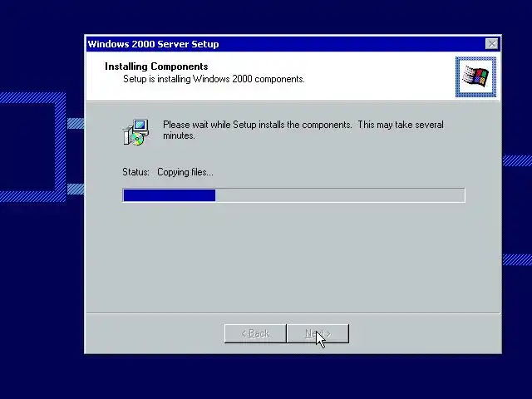Click the 'Installing Components' heading
The width and height of the screenshot is (532, 399).
156,66
